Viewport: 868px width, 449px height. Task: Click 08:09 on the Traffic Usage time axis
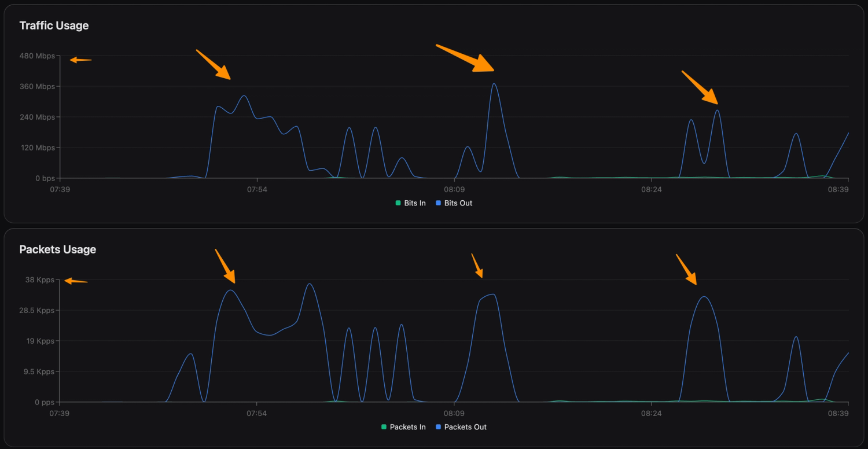click(454, 189)
